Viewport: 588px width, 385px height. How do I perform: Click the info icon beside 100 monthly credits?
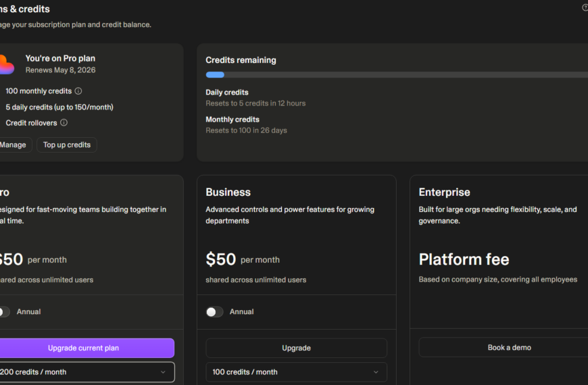78,91
